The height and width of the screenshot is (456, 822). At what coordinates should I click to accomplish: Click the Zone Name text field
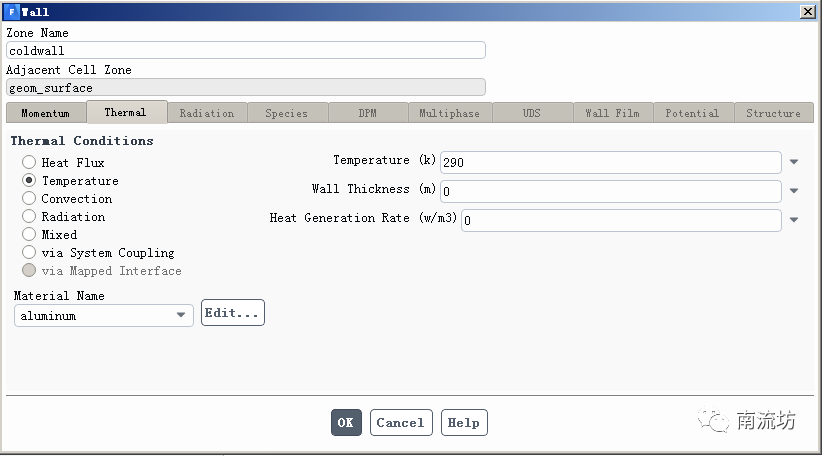click(245, 50)
